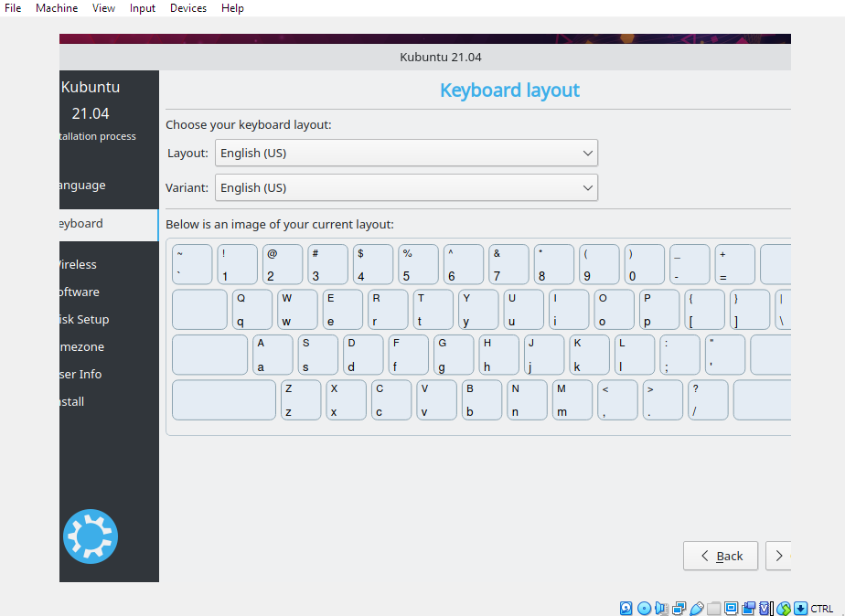Screen dimensions: 845x616
Task: Click the G key in layout preview
Action: pos(454,355)
